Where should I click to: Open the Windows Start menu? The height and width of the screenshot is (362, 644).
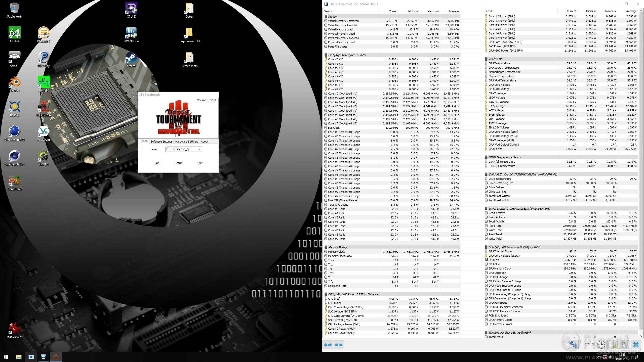click(6, 357)
